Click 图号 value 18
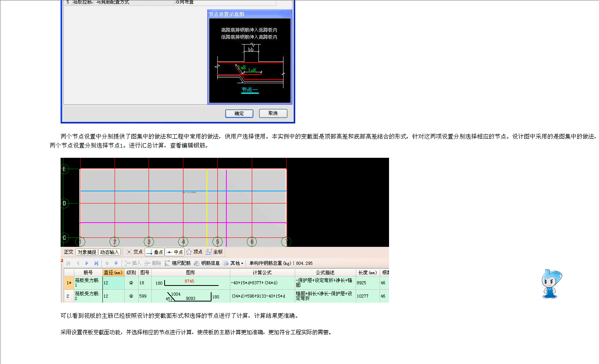Image resolution: width=599 pixels, height=364 pixels. (x=142, y=283)
